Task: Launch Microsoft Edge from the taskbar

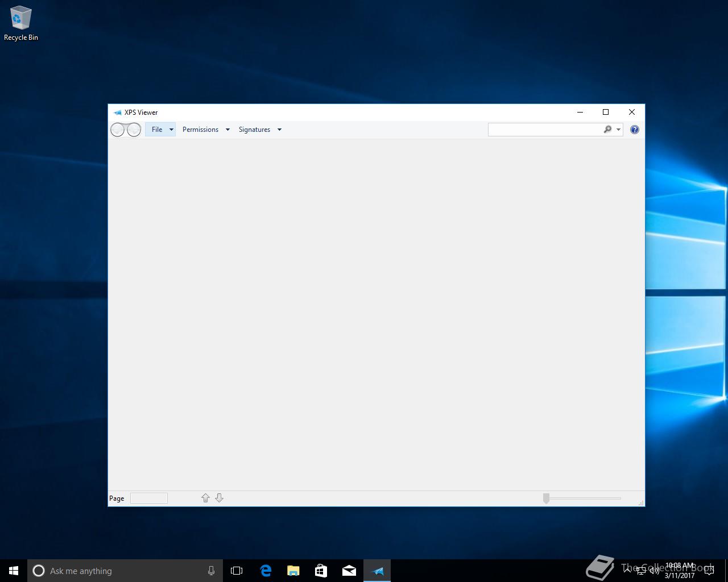Action: click(265, 571)
